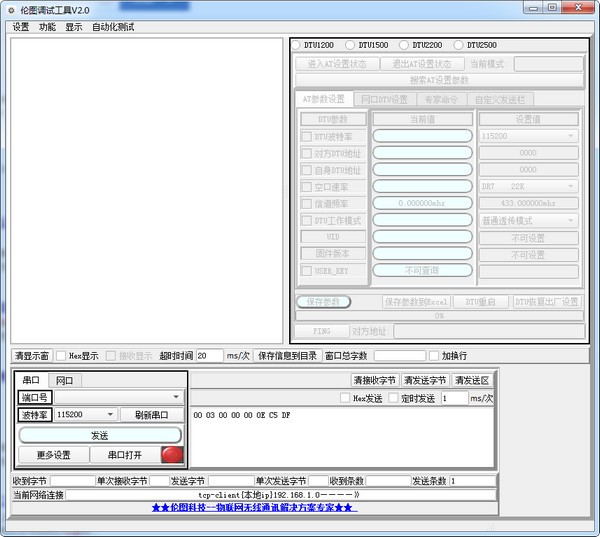600x537 pixels.
Task: Enable the Hex发送 checkbox
Action: pos(345,398)
